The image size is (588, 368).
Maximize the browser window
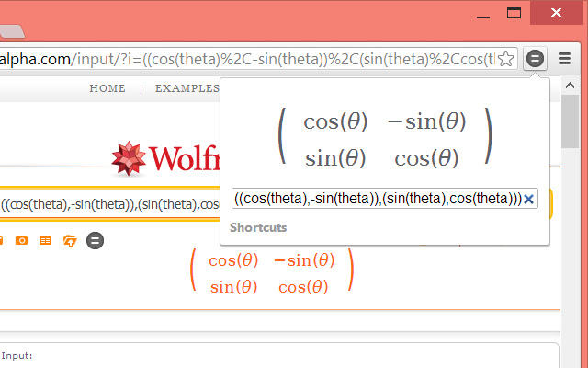[x=514, y=14]
